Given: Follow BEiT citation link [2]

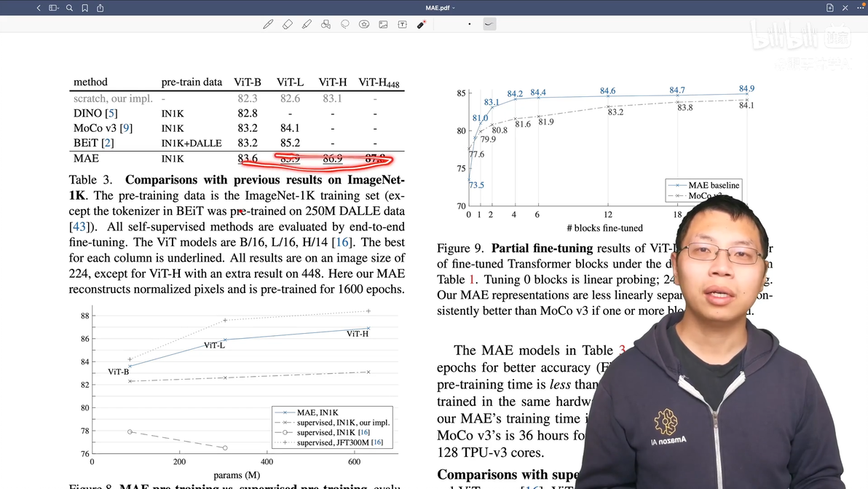Looking at the screenshot, I should (107, 143).
